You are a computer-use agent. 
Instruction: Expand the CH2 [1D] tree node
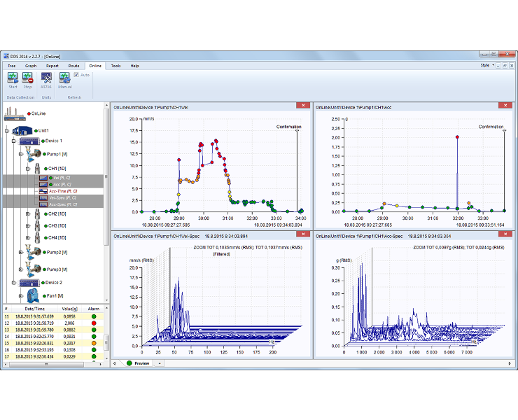point(28,214)
